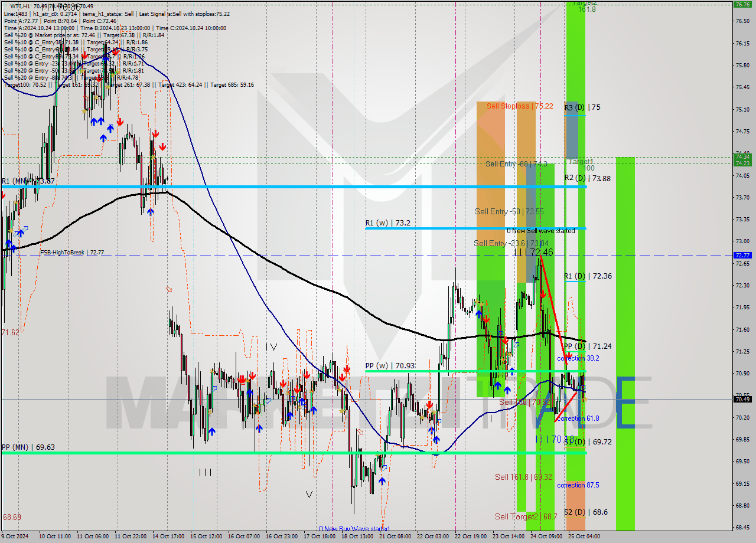
Task: Select the '0 New Buy Wave started' annotation
Action: (x=354, y=529)
